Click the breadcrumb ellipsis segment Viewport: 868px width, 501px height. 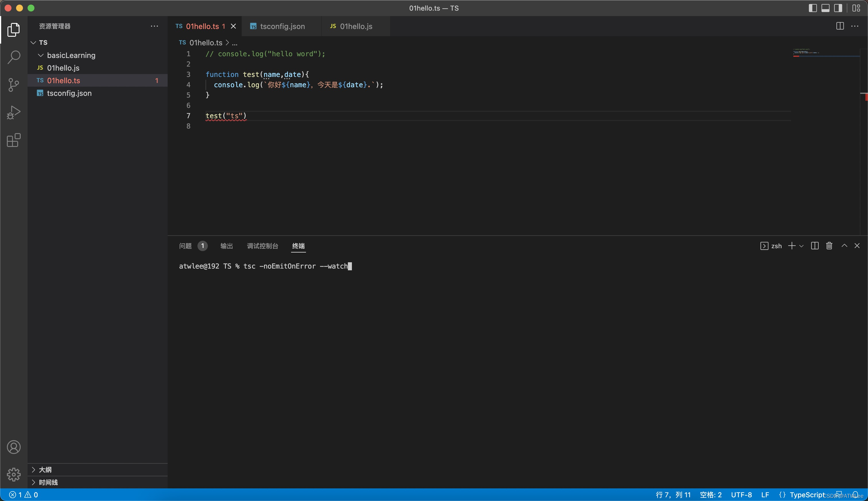tap(235, 43)
